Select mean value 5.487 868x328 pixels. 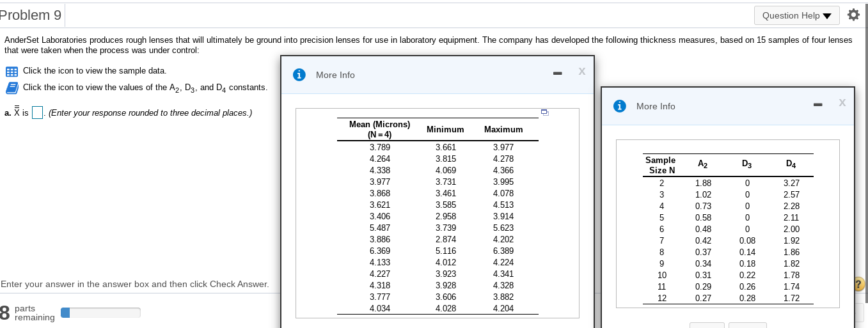[x=380, y=228]
